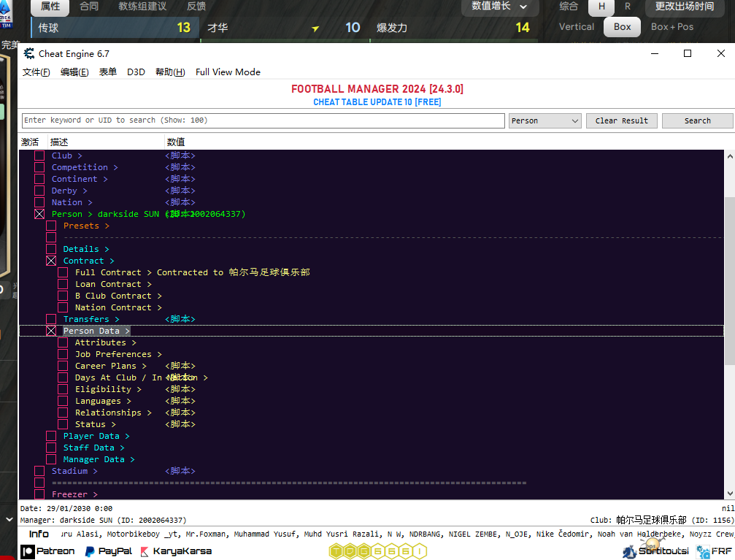Screen dimensions: 735x560
Task: Expand Manager Data entry checkbox
Action: (51, 460)
